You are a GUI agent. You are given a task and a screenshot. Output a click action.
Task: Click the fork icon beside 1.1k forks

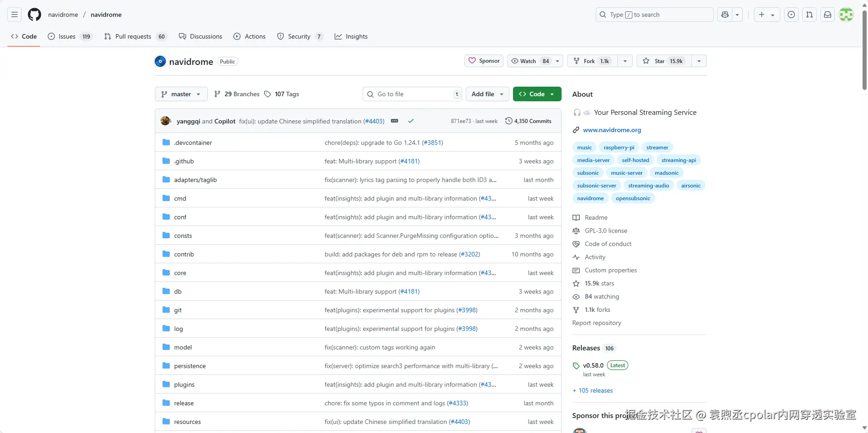click(576, 310)
